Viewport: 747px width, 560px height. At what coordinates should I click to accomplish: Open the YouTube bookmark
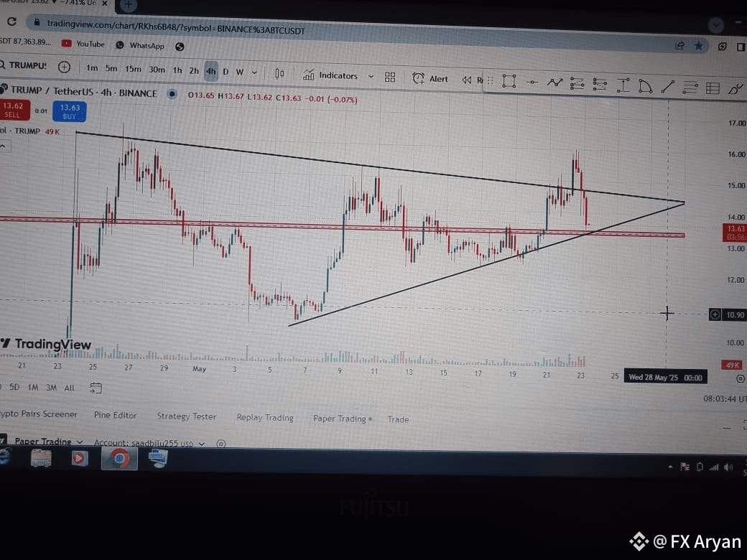83,44
